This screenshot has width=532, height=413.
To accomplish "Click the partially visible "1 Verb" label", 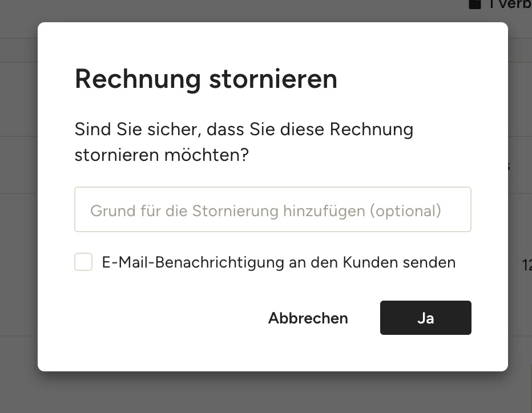I will tap(510, 4).
